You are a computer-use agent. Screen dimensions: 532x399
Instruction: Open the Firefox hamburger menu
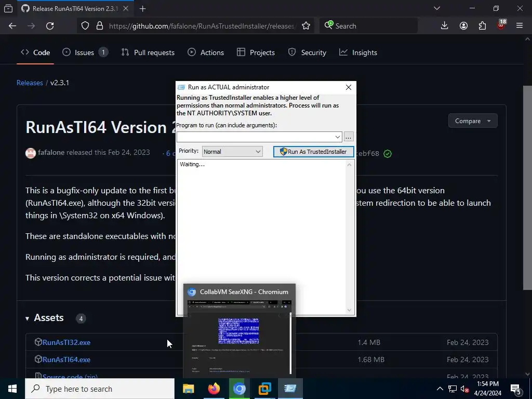point(520,26)
